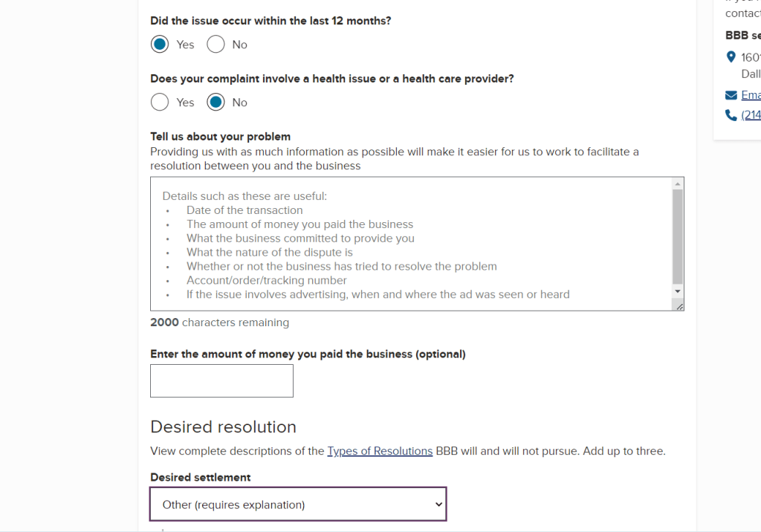761x532 pixels.
Task: Click the scrollbar up arrow on details box
Action: coord(678,183)
